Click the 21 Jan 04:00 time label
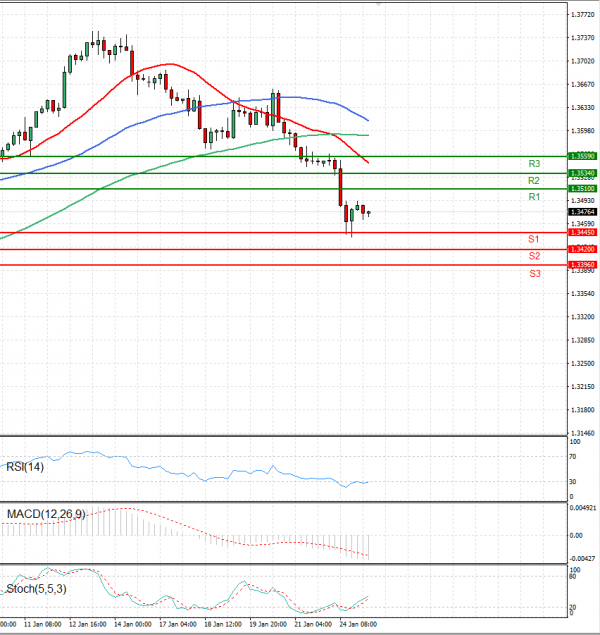This screenshot has height=635, width=600. pos(313,624)
